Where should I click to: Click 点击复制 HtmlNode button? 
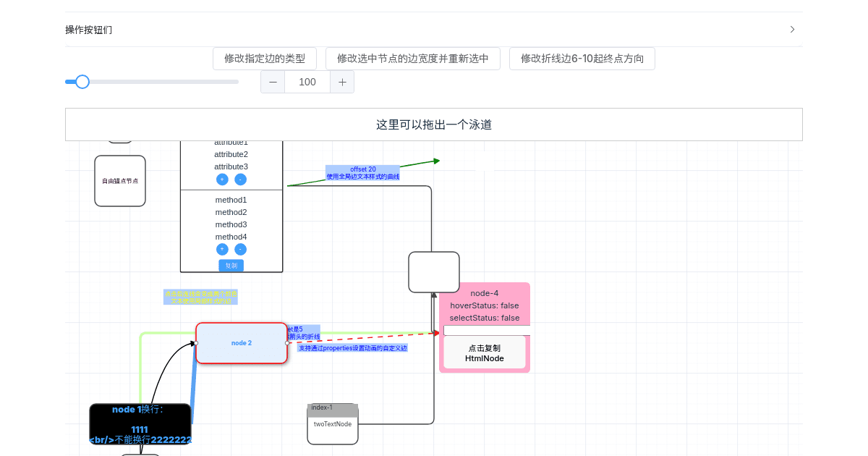[485, 352]
